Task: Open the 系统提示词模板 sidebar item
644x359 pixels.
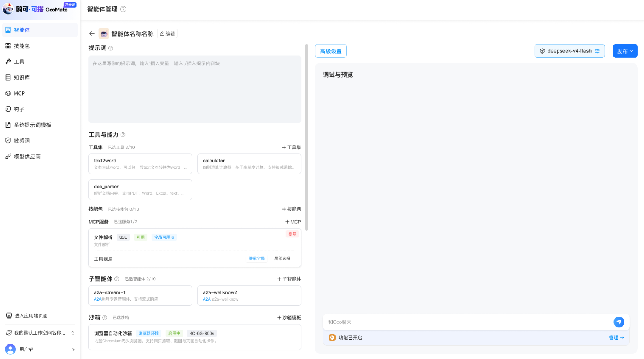Action: [40, 125]
